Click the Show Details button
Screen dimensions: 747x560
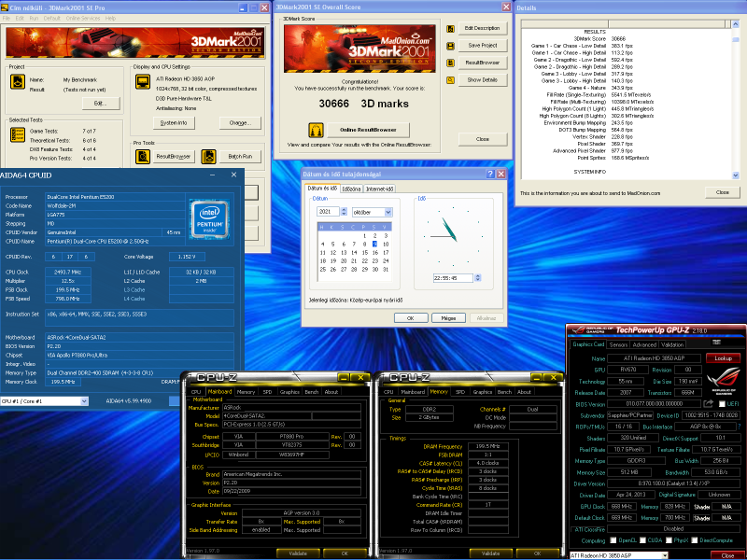[482, 80]
